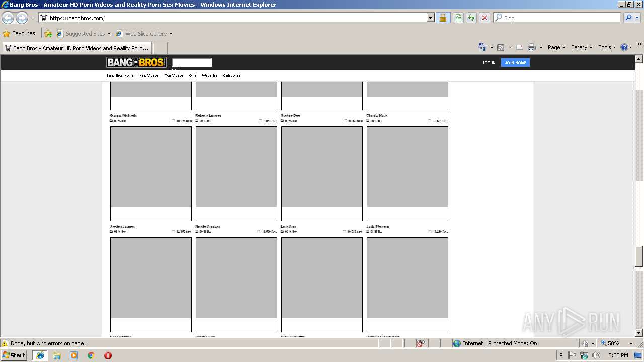Stop loading with the red X icon
Image resolution: width=644 pixels, height=362 pixels.
click(x=485, y=18)
